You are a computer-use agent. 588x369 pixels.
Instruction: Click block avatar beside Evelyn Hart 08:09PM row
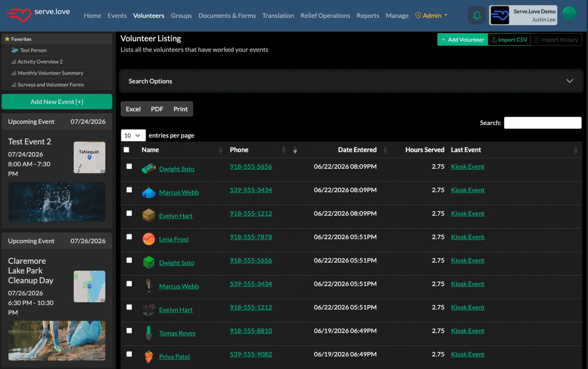pos(149,216)
